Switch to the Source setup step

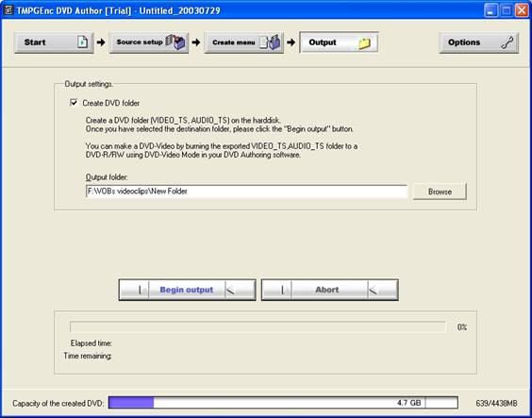click(149, 42)
